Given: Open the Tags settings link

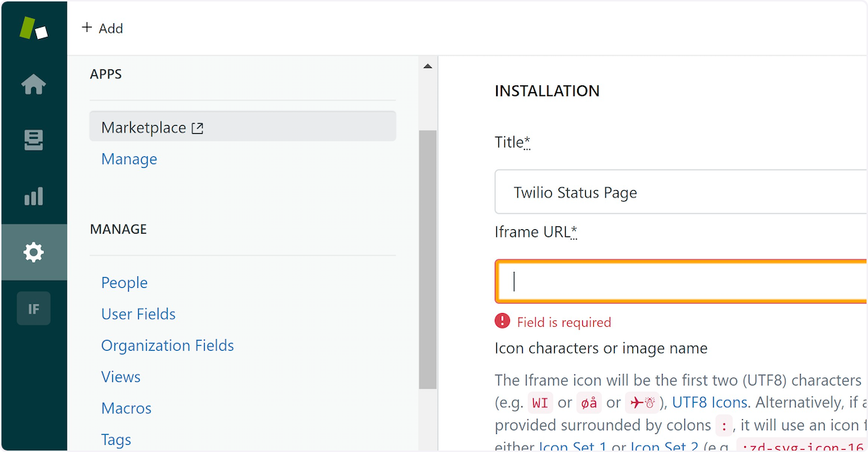Looking at the screenshot, I should pyautogui.click(x=116, y=440).
